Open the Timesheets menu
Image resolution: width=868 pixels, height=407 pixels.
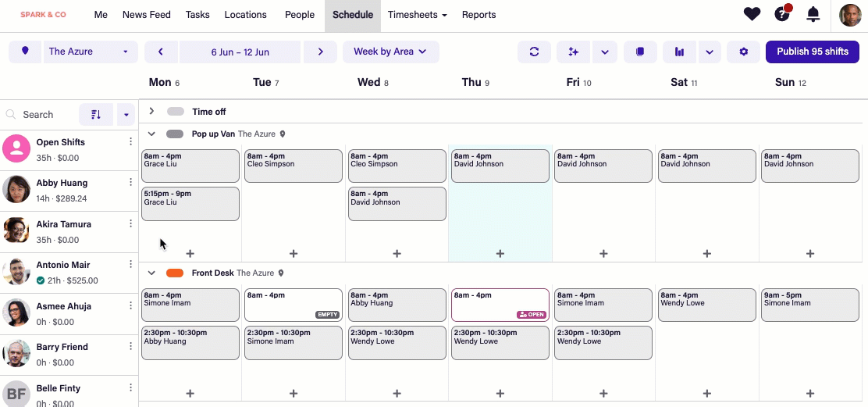(417, 15)
